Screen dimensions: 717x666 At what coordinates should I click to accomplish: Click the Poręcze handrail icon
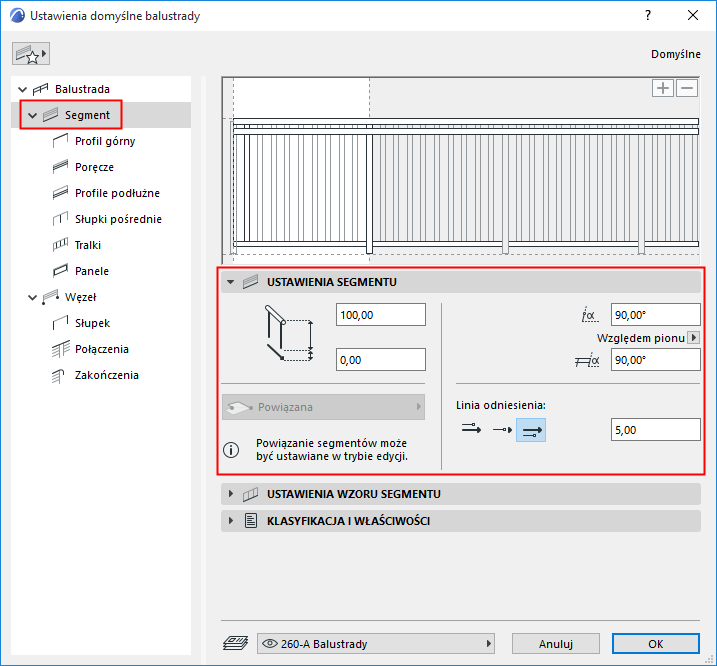60,167
